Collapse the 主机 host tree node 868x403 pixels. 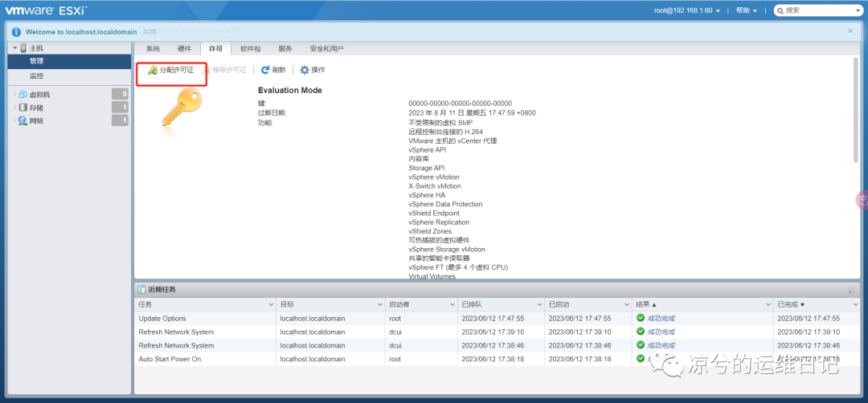pyautogui.click(x=15, y=48)
